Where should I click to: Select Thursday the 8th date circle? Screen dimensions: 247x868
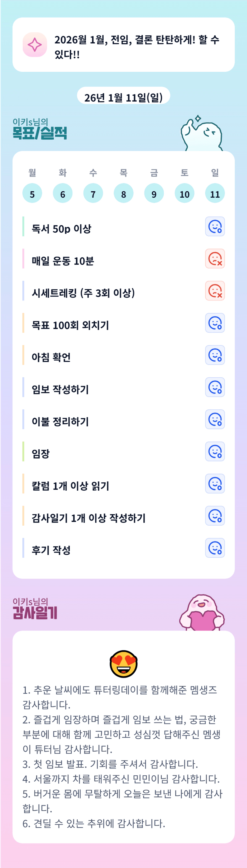click(x=124, y=193)
